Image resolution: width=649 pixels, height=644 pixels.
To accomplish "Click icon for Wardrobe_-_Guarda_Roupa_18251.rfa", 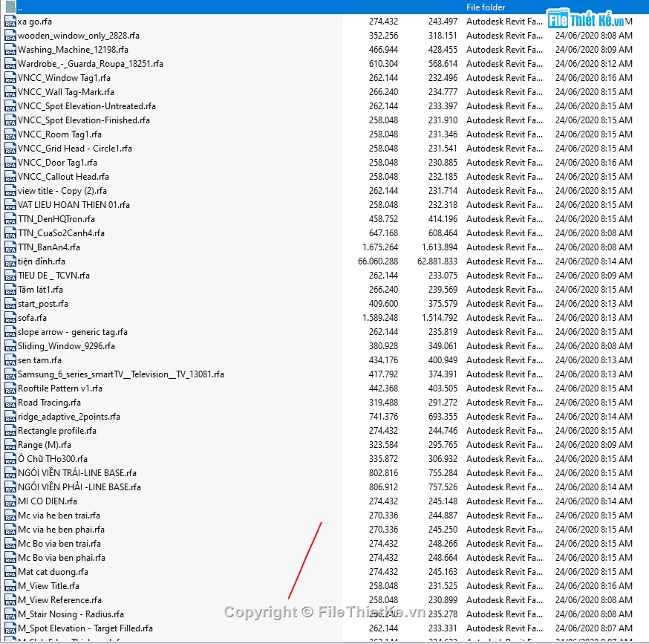I will click(10, 64).
